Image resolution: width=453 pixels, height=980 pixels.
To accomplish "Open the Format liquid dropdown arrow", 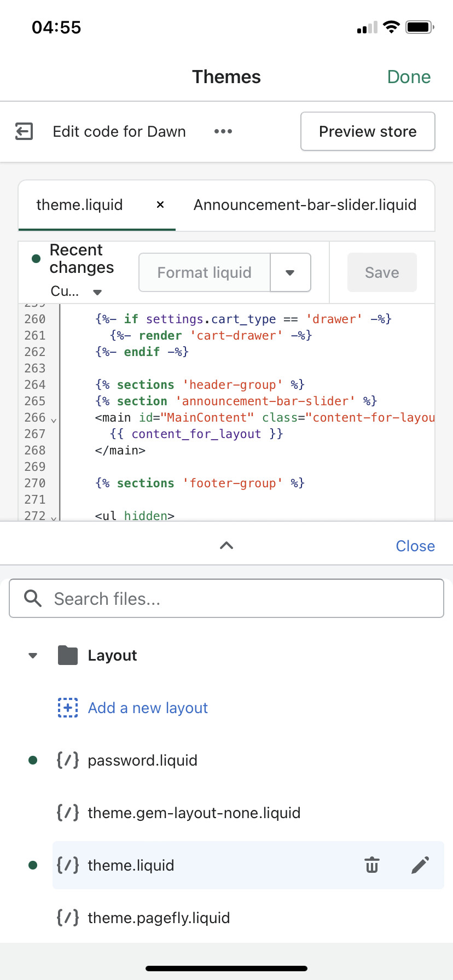I will click(x=291, y=272).
